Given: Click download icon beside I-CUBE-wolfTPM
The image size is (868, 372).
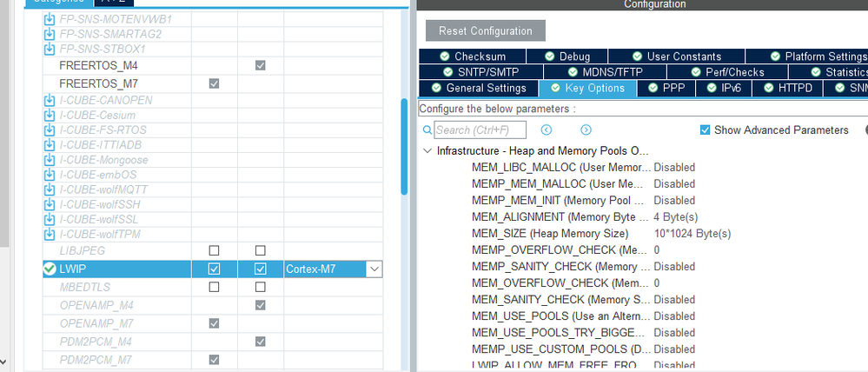Looking at the screenshot, I should pos(50,234).
